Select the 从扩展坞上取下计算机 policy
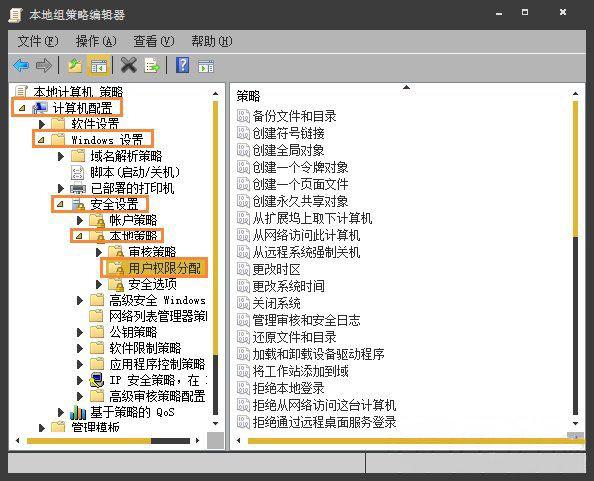Screen dimensions: 594x481 312,218
